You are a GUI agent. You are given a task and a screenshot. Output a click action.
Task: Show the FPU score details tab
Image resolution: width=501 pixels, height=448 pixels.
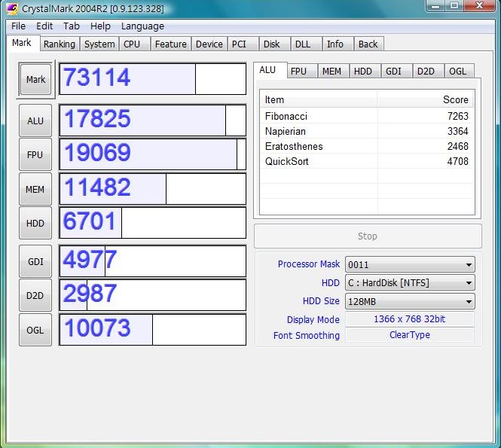click(x=298, y=71)
